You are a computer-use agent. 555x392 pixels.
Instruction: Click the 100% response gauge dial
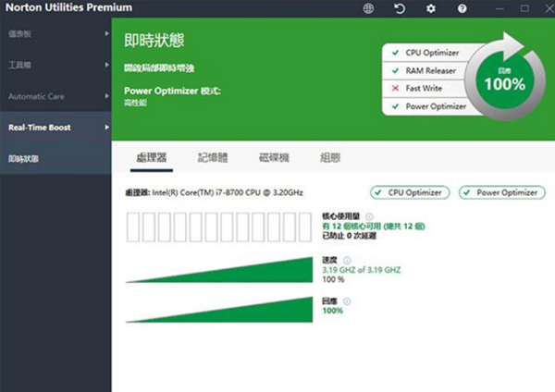tap(505, 80)
